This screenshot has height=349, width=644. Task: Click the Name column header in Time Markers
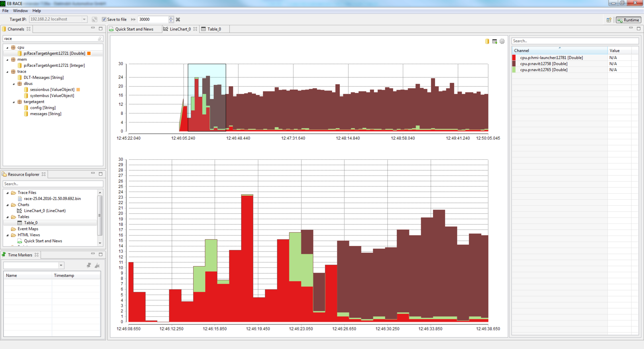tap(28, 275)
